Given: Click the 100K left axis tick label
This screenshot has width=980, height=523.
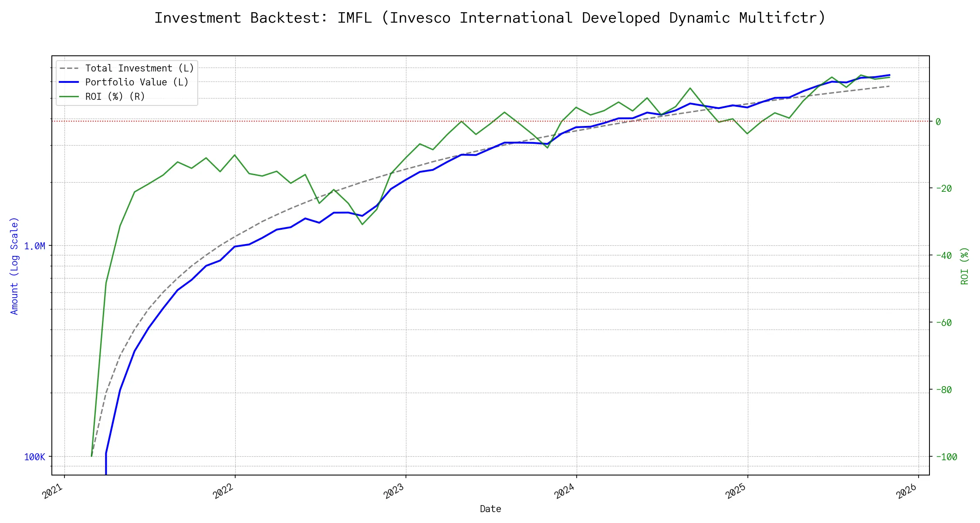Looking at the screenshot, I should (34, 457).
